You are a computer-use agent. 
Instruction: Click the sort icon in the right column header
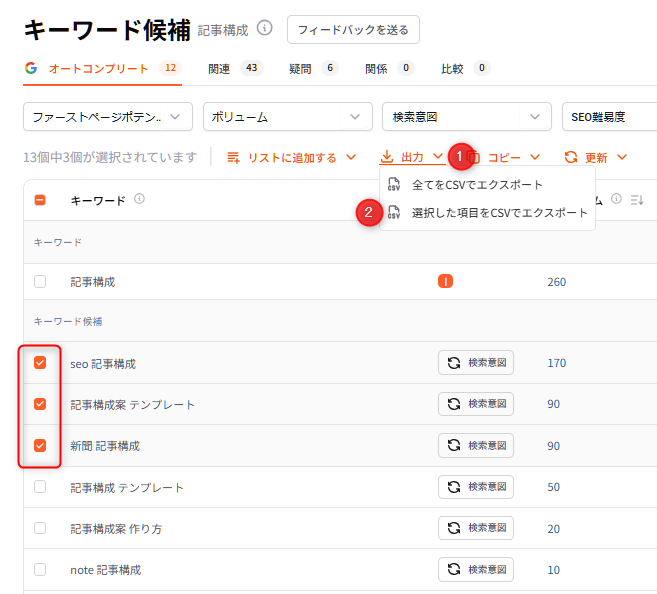click(x=635, y=199)
